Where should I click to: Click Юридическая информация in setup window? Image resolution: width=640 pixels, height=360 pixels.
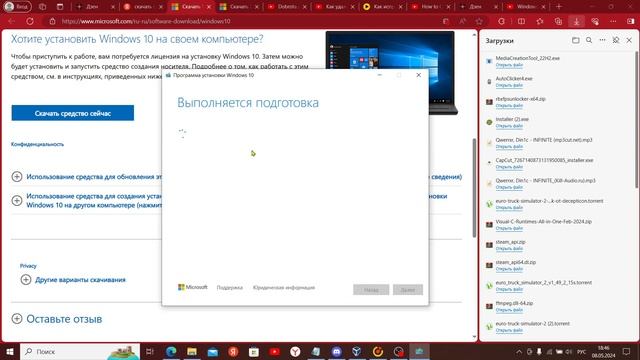(x=284, y=287)
